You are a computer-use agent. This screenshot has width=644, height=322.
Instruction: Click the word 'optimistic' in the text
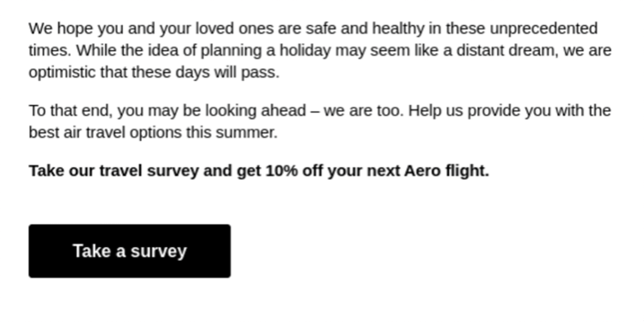[62, 72]
